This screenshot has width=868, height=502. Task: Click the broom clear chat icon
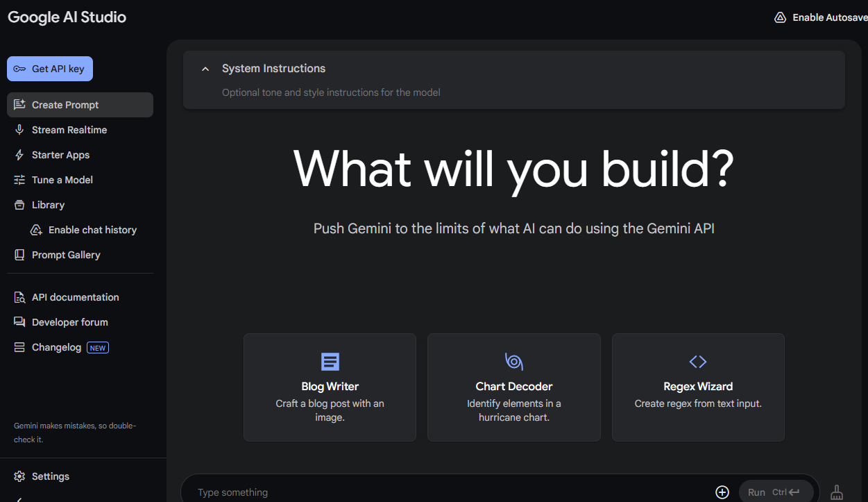click(837, 492)
